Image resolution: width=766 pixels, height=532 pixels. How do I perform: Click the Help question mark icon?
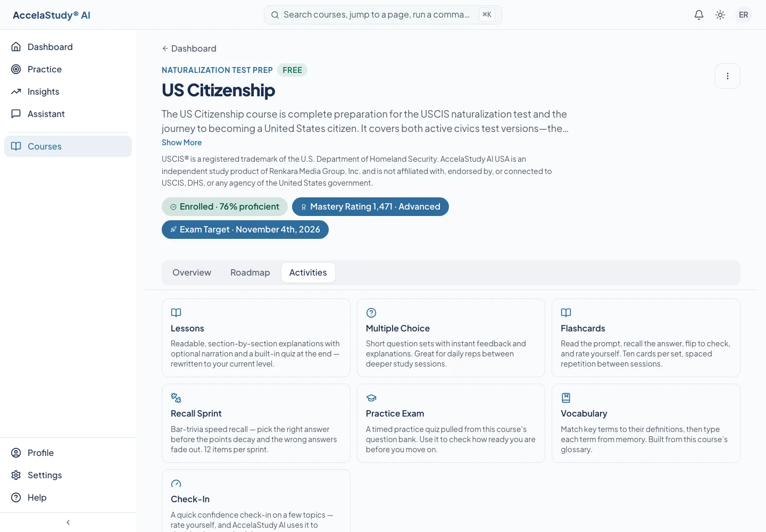[16, 497]
